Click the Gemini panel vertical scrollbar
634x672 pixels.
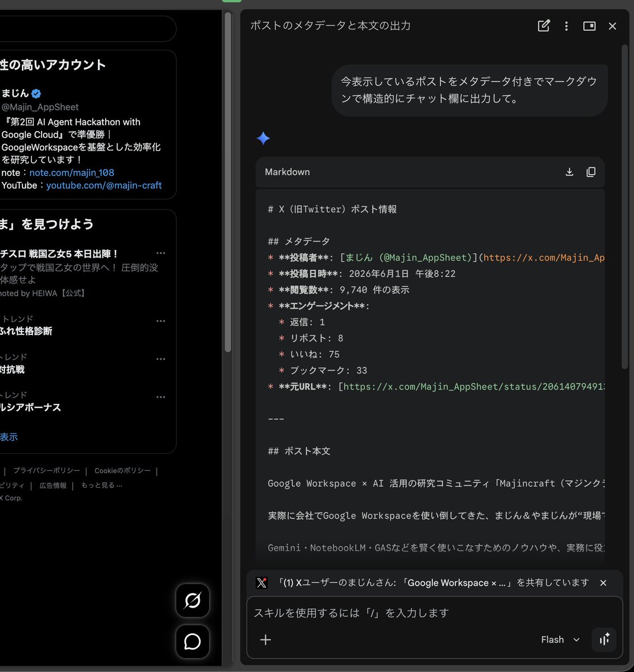(624, 207)
